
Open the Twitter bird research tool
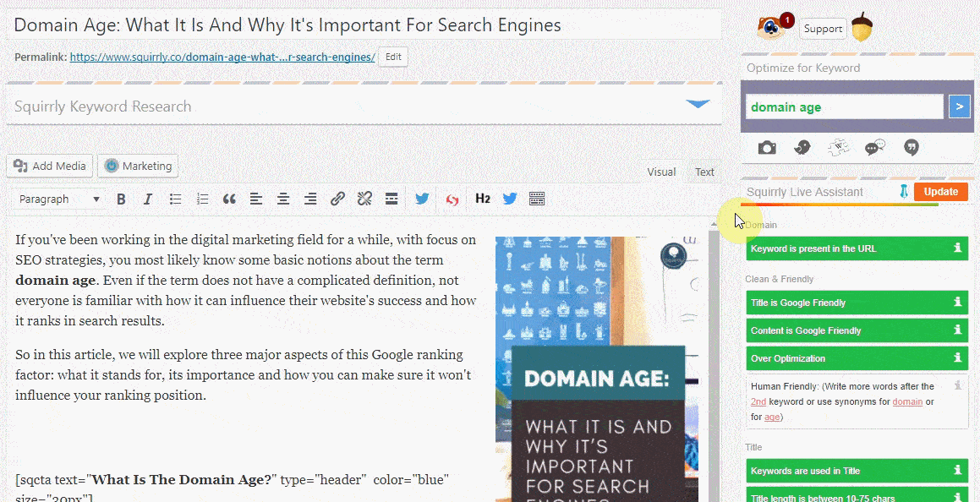click(802, 148)
